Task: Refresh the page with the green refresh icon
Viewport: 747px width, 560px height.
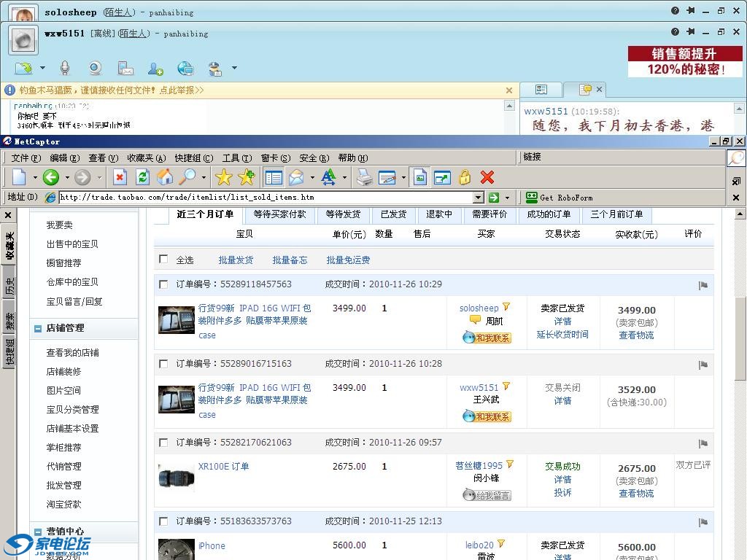Action: pos(142,177)
